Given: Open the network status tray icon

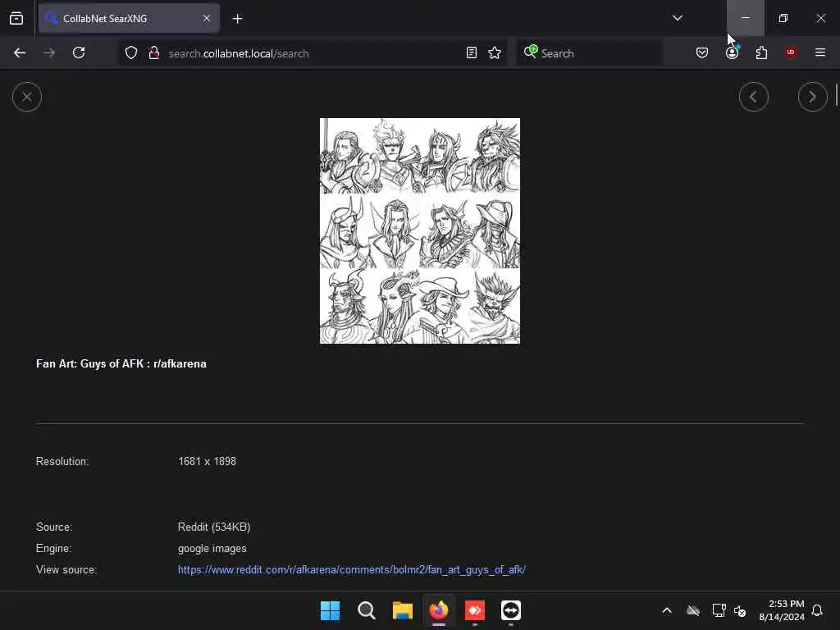Looking at the screenshot, I should tap(719, 610).
